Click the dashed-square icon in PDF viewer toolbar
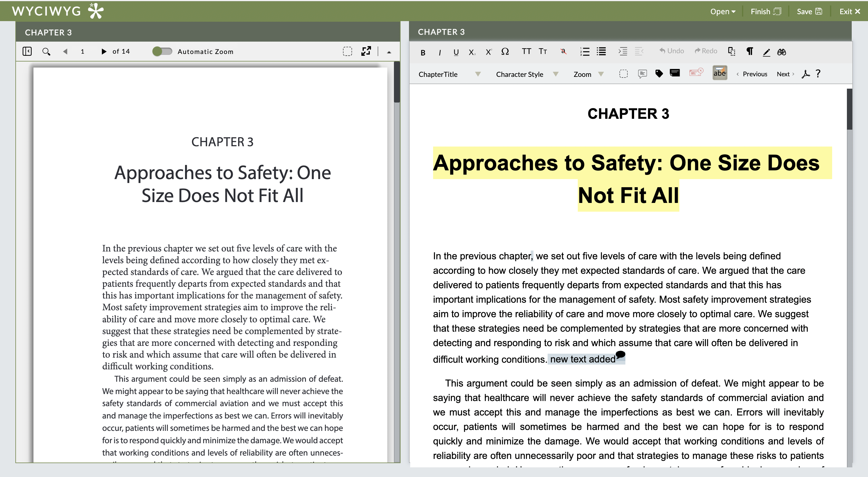This screenshot has width=868, height=477. point(347,52)
